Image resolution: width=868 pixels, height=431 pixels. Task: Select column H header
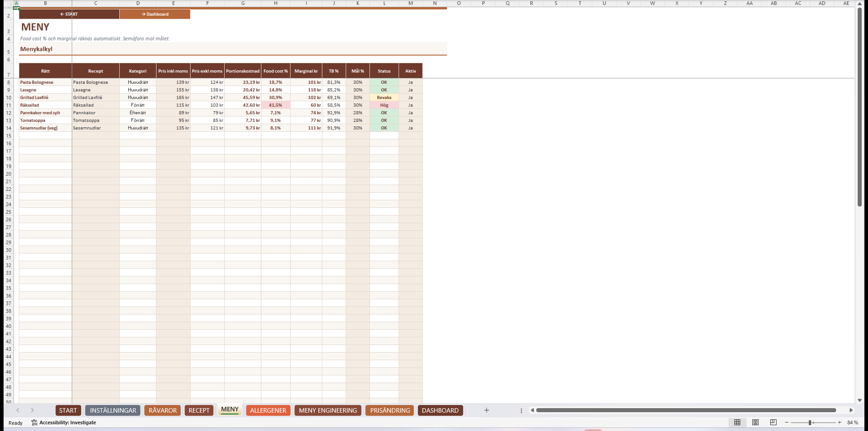coord(276,3)
